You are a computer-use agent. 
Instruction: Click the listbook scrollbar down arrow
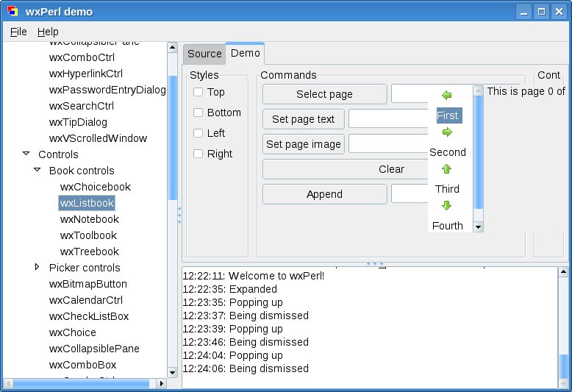[478, 227]
